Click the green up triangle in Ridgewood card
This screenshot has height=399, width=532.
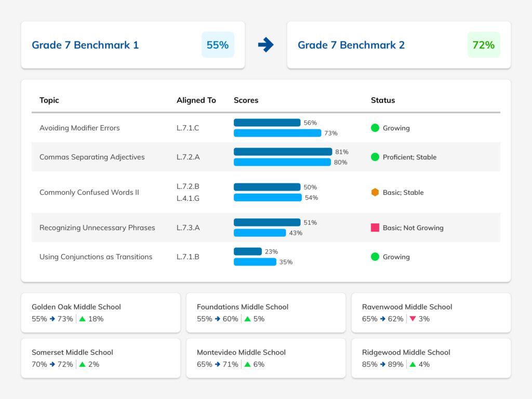coord(413,364)
